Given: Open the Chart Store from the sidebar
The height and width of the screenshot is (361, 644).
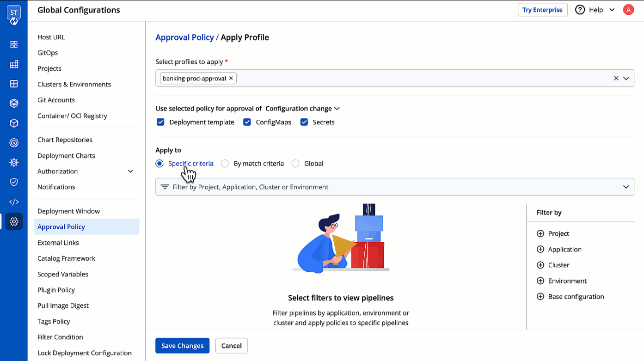Looking at the screenshot, I should pyautogui.click(x=14, y=103).
